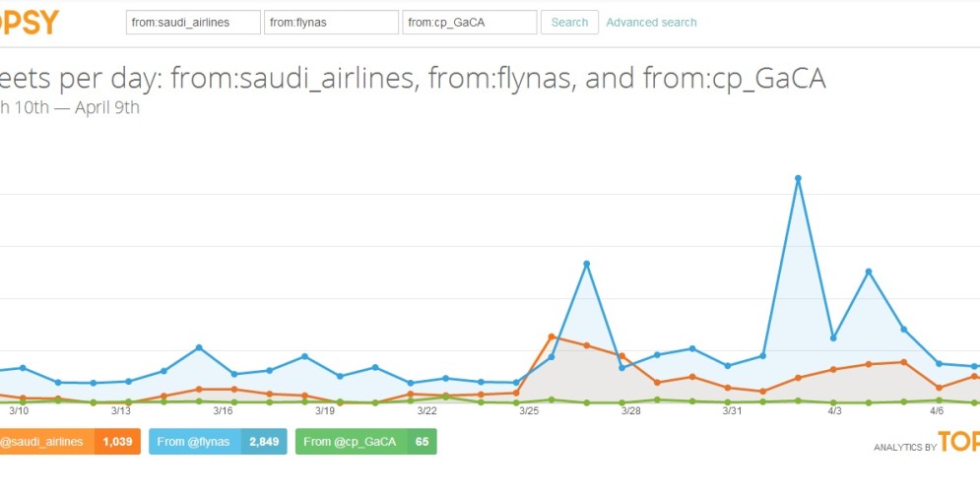Click the from:cp_GaCA search field
980x490 pixels.
(x=470, y=23)
